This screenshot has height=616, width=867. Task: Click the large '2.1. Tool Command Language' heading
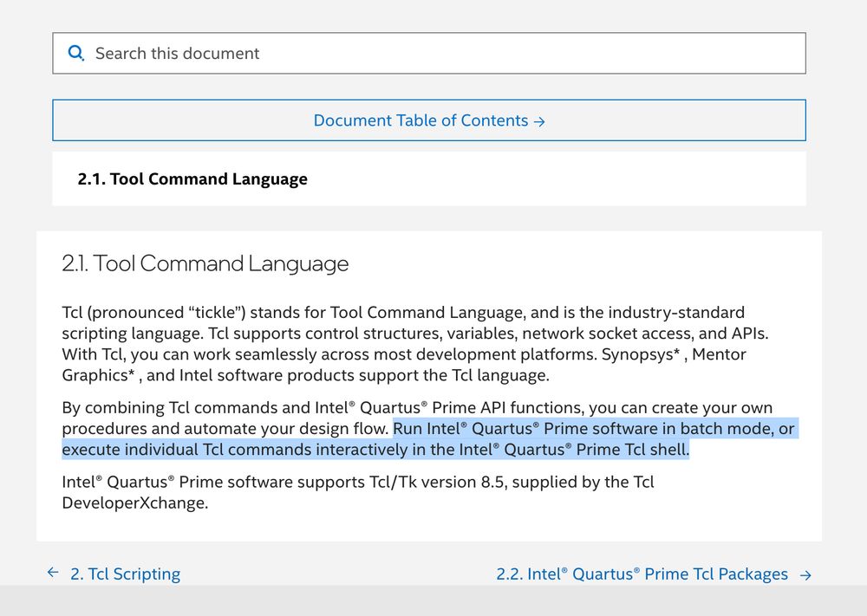(x=205, y=263)
